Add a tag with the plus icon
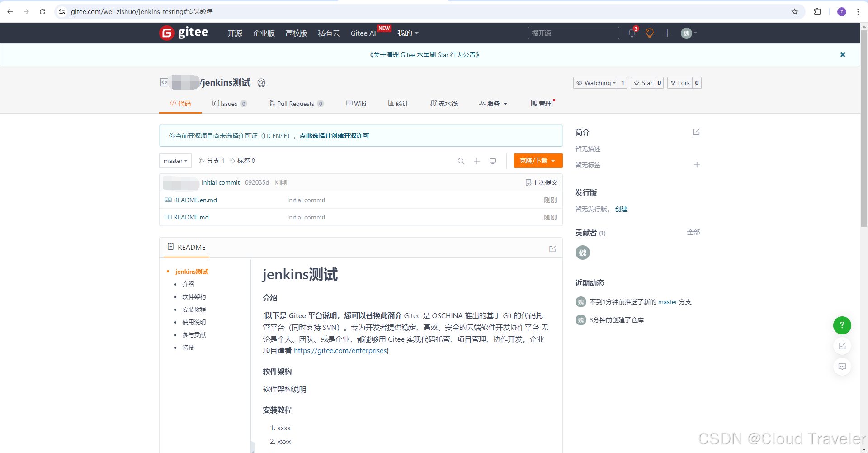 [697, 165]
